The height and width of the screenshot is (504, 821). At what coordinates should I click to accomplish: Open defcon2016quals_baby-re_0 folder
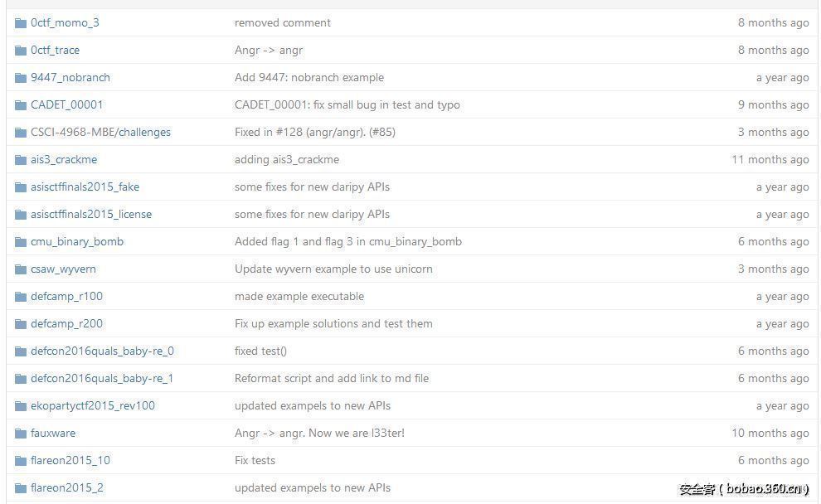click(102, 351)
